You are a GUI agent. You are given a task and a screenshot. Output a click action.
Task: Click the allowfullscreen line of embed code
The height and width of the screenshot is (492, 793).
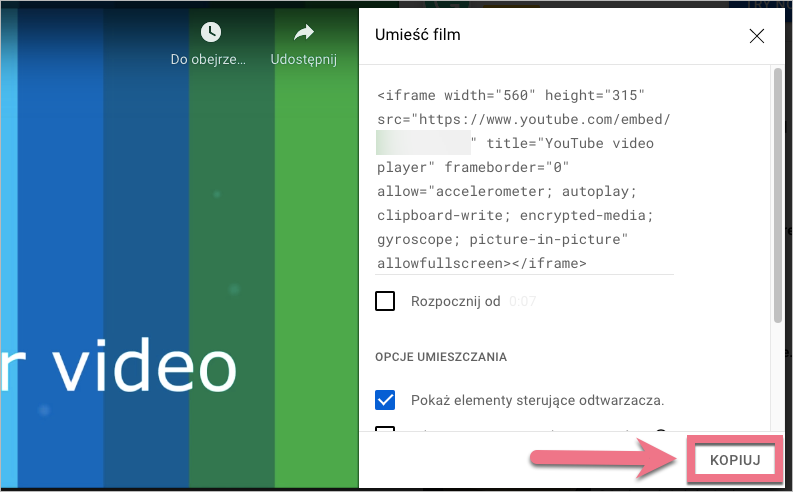tap(481, 263)
